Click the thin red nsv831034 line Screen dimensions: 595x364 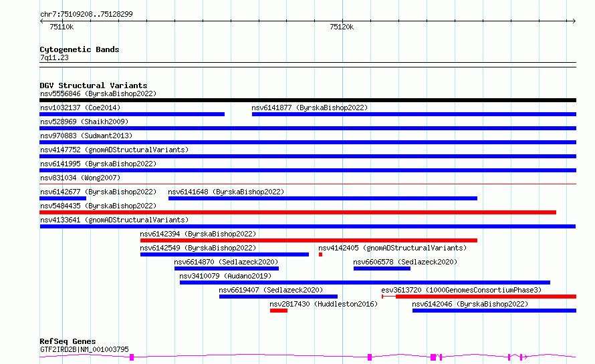coord(308,184)
